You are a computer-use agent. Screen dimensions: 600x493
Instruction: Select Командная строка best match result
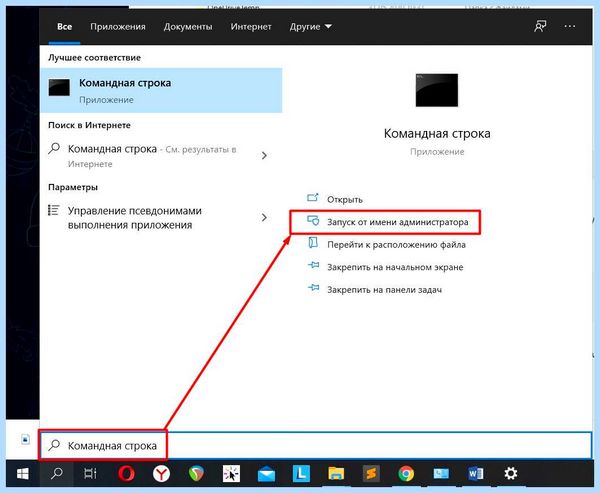[x=161, y=90]
